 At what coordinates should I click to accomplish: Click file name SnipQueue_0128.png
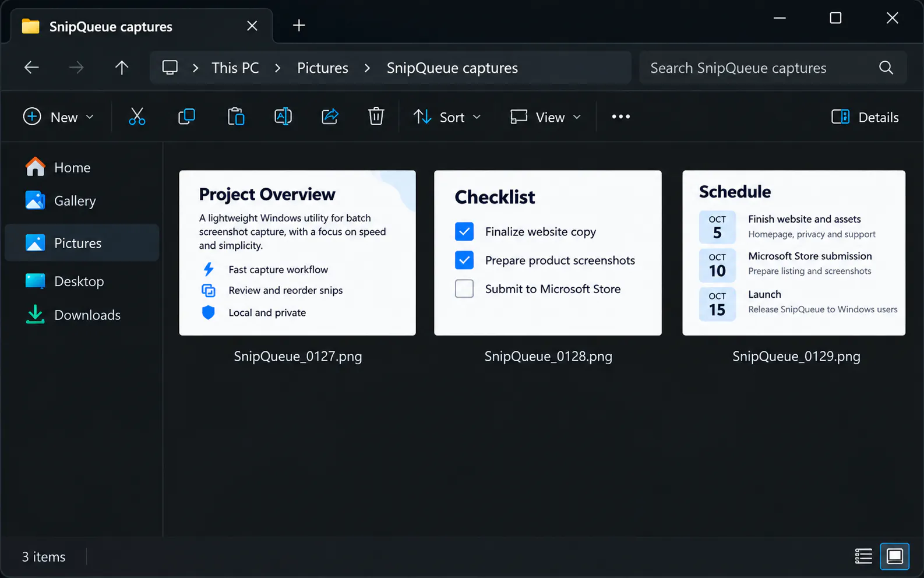point(548,357)
